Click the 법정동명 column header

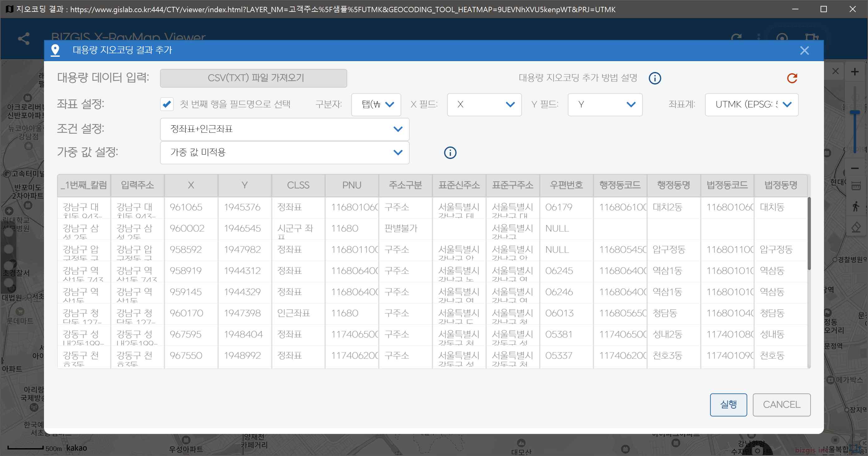tap(781, 185)
